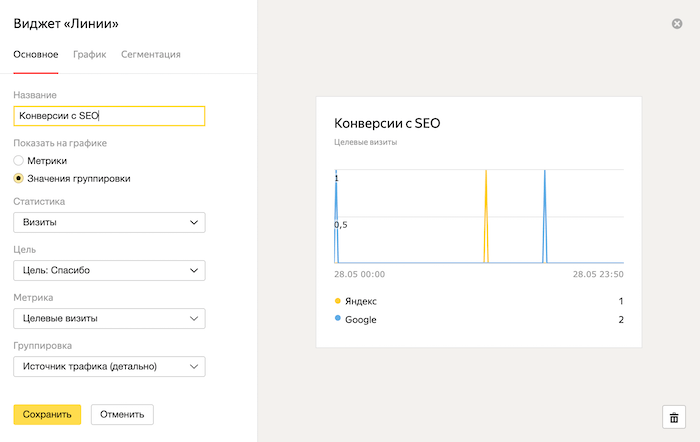Close the widget editor with X icon

(677, 23)
